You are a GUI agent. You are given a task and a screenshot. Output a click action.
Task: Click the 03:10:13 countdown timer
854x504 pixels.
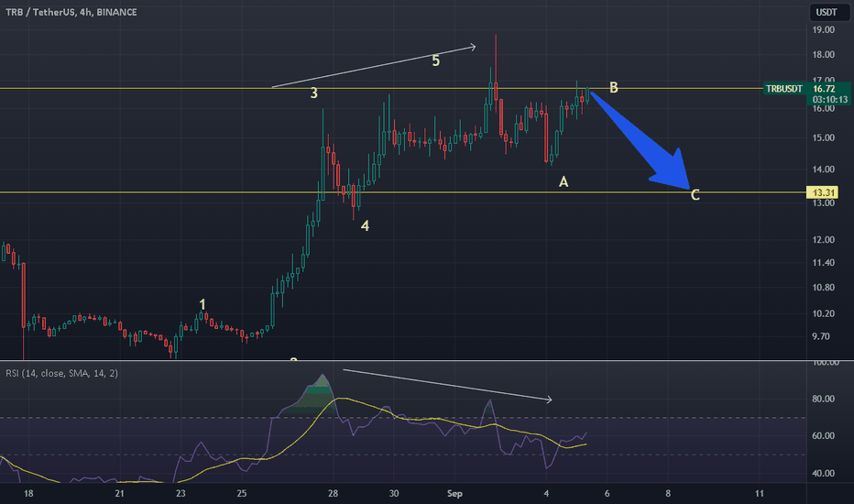click(830, 99)
